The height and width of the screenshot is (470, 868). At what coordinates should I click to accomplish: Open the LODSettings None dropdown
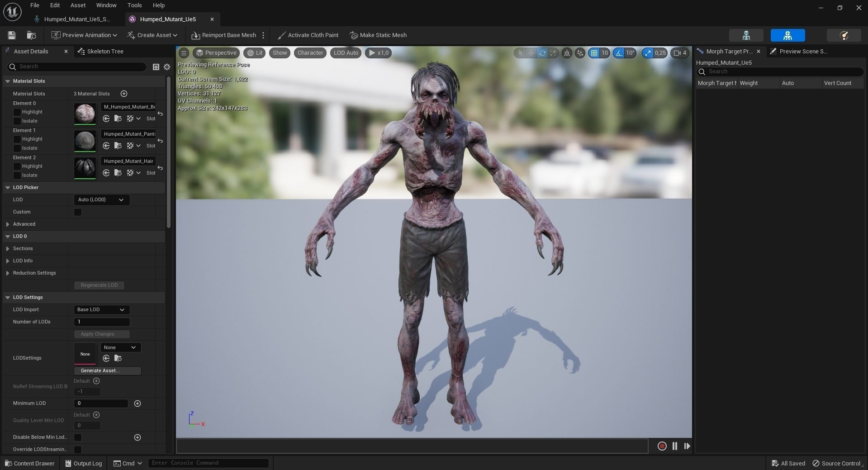tap(120, 347)
